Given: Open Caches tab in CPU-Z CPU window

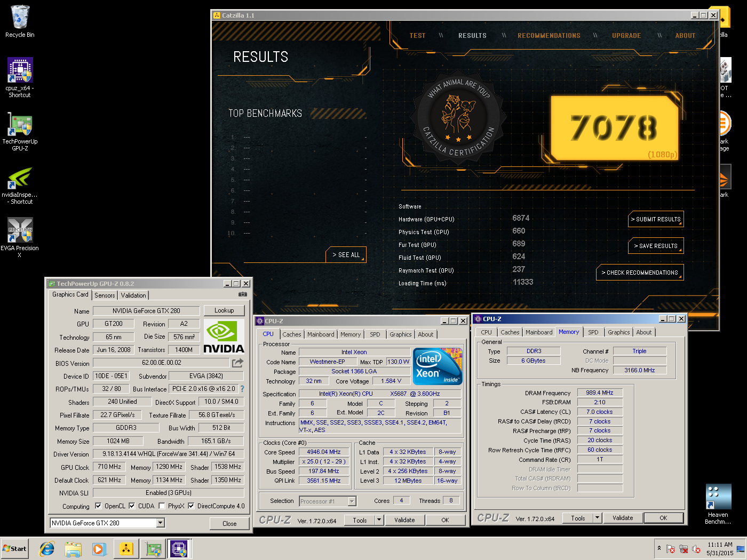Looking at the screenshot, I should point(292,334).
